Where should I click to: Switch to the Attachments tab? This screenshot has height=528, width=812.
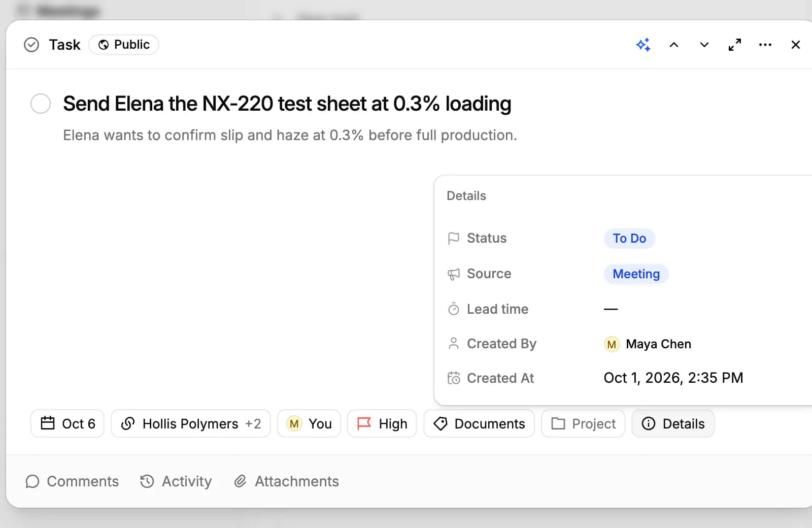coord(287,481)
